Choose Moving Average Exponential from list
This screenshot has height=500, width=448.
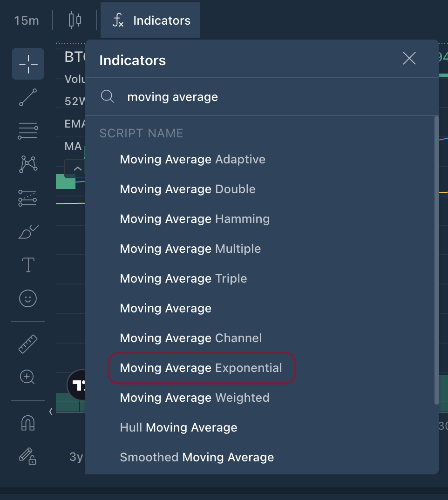pos(201,368)
